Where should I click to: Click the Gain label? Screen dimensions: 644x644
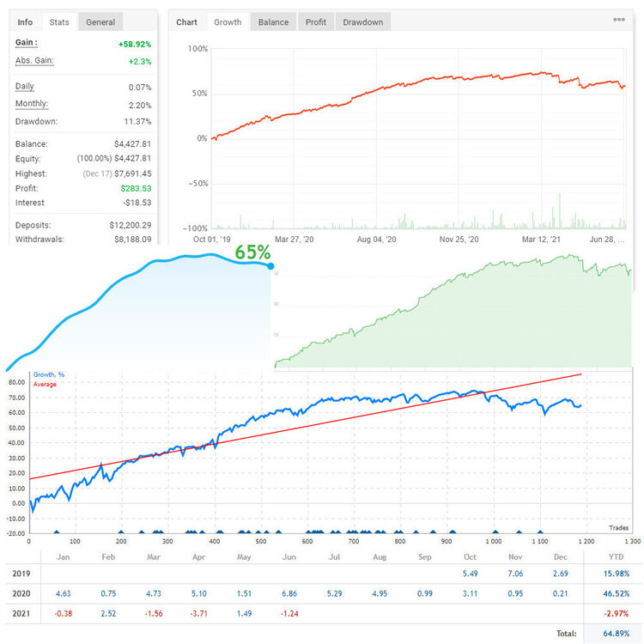(x=27, y=43)
